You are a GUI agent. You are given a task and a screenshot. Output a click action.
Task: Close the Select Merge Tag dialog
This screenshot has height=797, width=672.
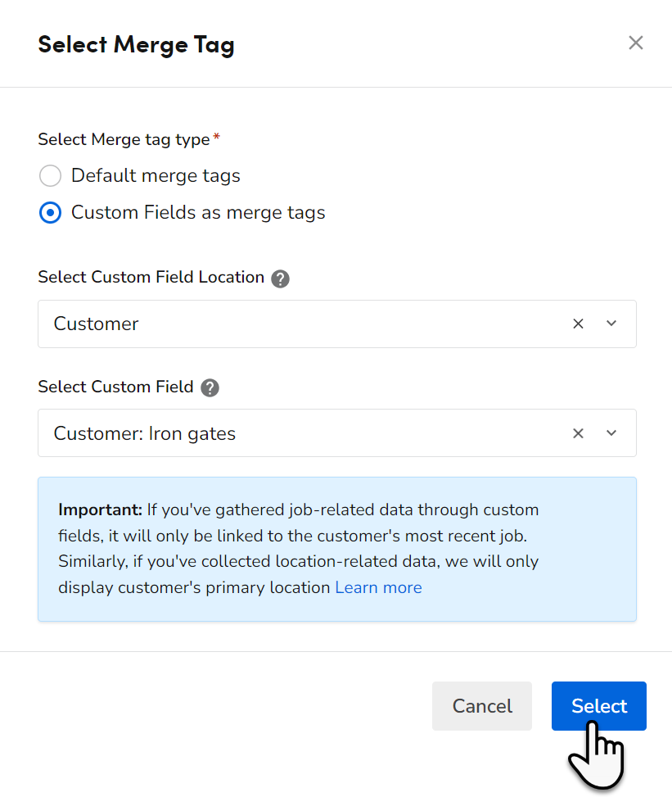point(636,43)
